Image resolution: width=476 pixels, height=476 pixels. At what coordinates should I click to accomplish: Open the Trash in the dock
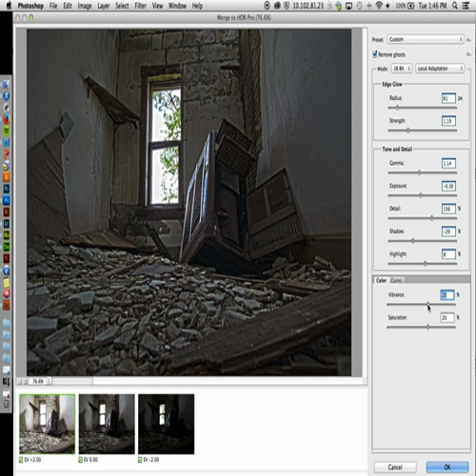6,404
